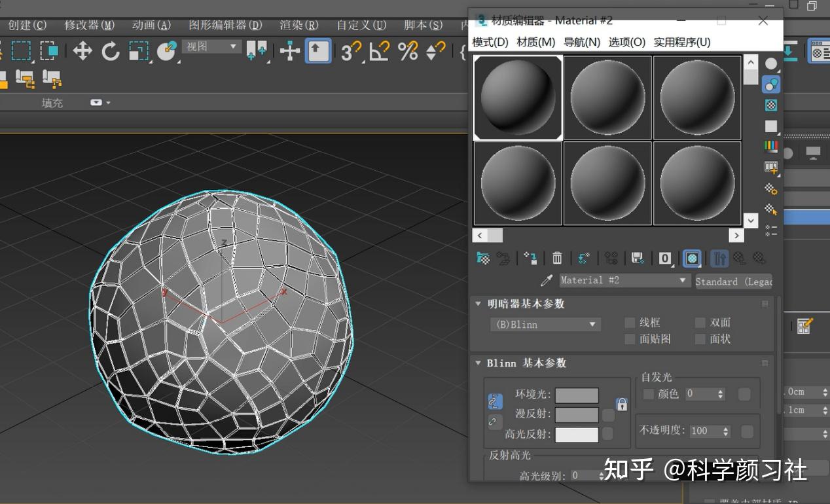Viewport: 830px width, 504px height.
Task: Reset map to default settings
Action: point(585,257)
